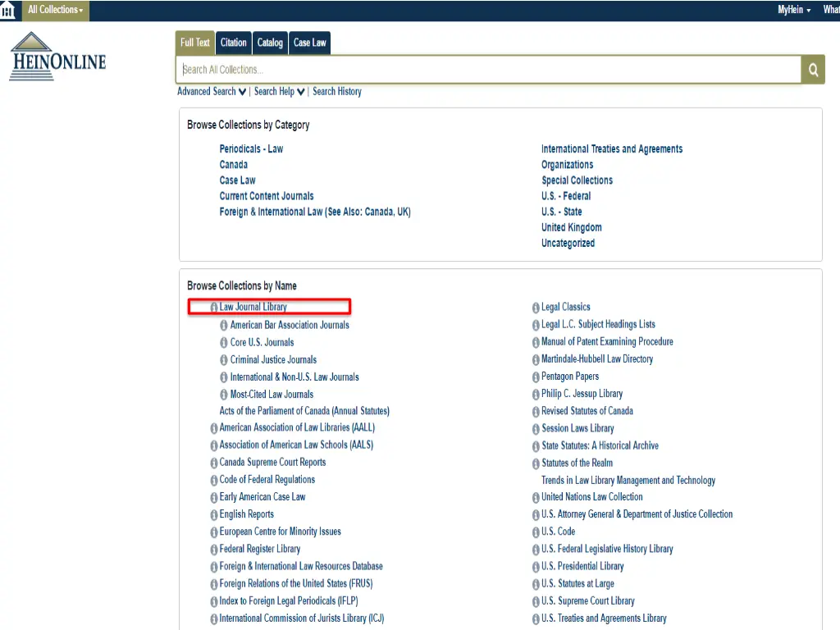Open Revised Statutes of Canada

[x=587, y=411]
